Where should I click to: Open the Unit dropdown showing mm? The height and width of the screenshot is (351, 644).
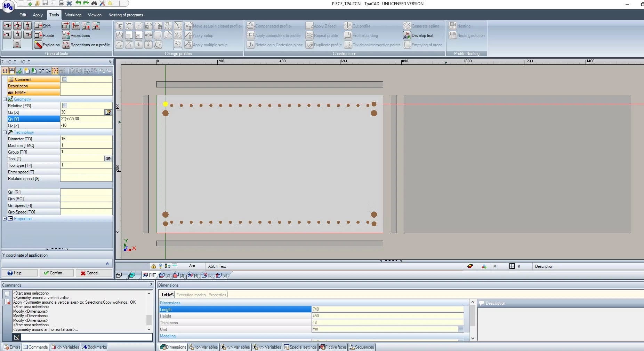[x=461, y=329]
